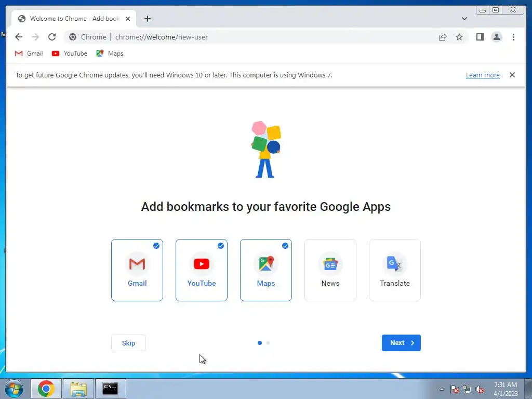Click the muted volume tray icon
Viewport: 532px width, 399px height.
(480, 389)
